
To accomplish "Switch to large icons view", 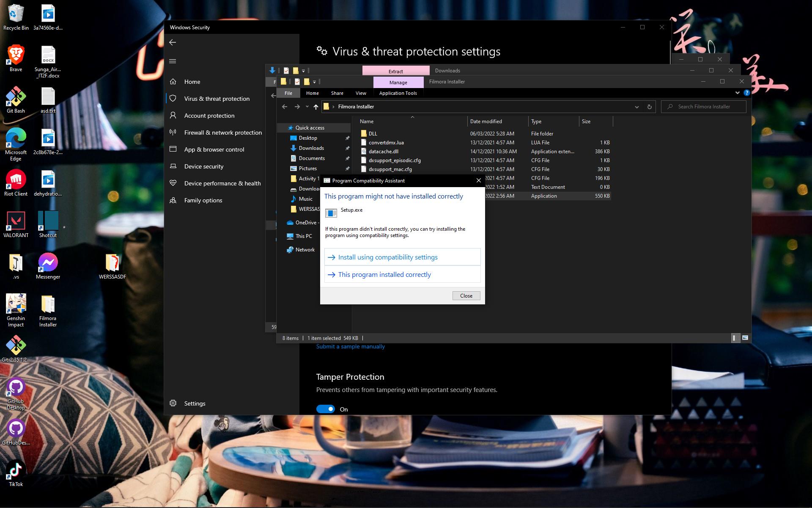I will (745, 338).
